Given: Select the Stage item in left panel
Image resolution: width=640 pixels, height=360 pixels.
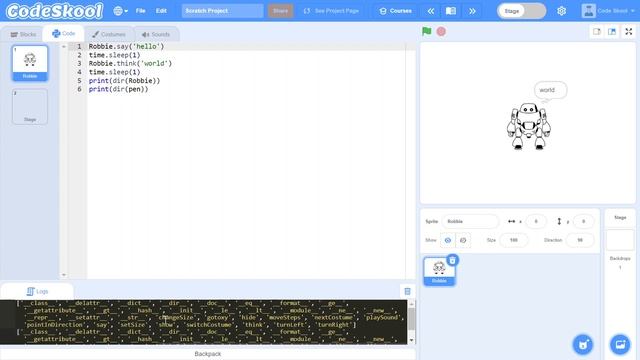Looking at the screenshot, I should click(30, 107).
